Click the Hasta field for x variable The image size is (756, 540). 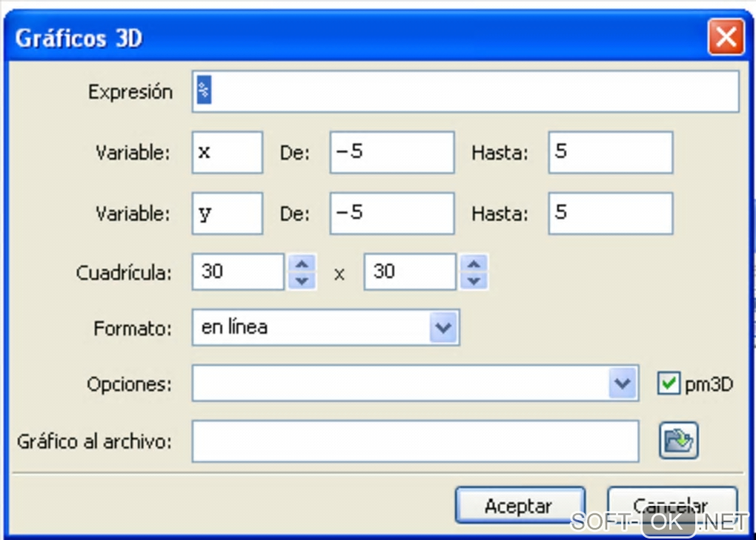point(610,153)
